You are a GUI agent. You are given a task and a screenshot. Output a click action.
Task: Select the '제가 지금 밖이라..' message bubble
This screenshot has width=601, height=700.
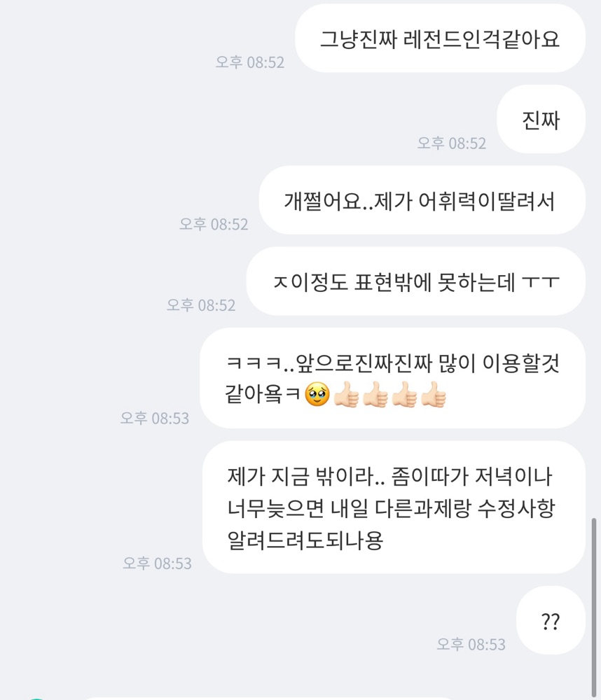(394, 507)
